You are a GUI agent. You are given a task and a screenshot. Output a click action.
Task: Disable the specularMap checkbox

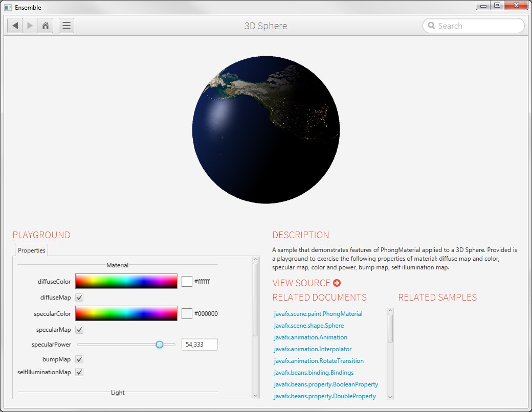[79, 330]
